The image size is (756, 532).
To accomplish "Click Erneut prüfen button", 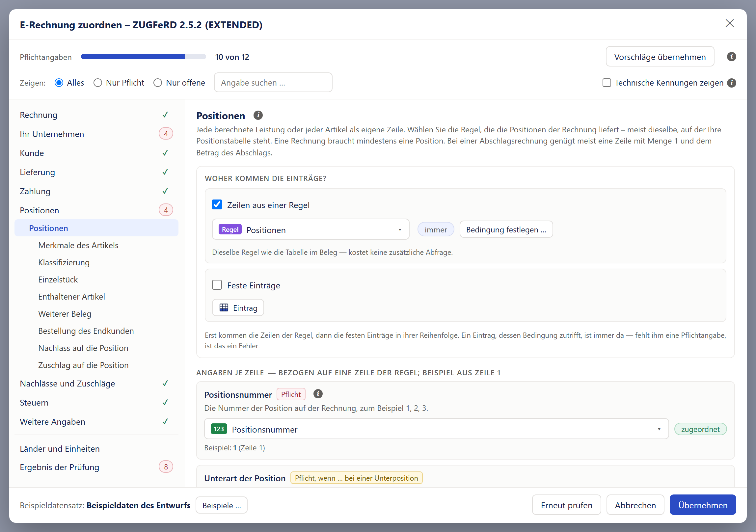I will point(566,505).
